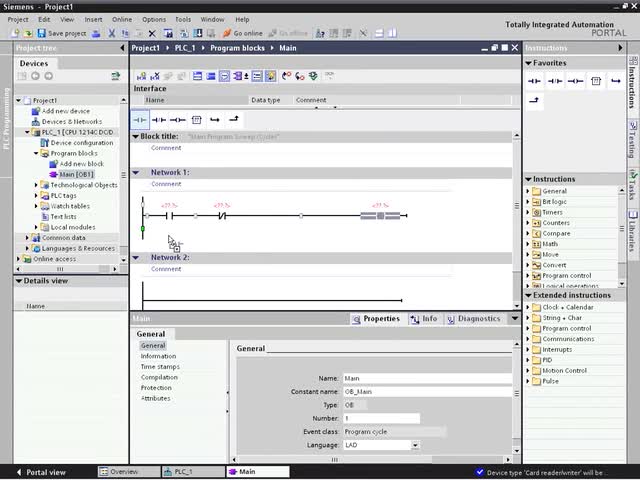The height and width of the screenshot is (480, 640).
Task: Insert a normally open contact from the editor favorites bar
Action: click(140, 120)
